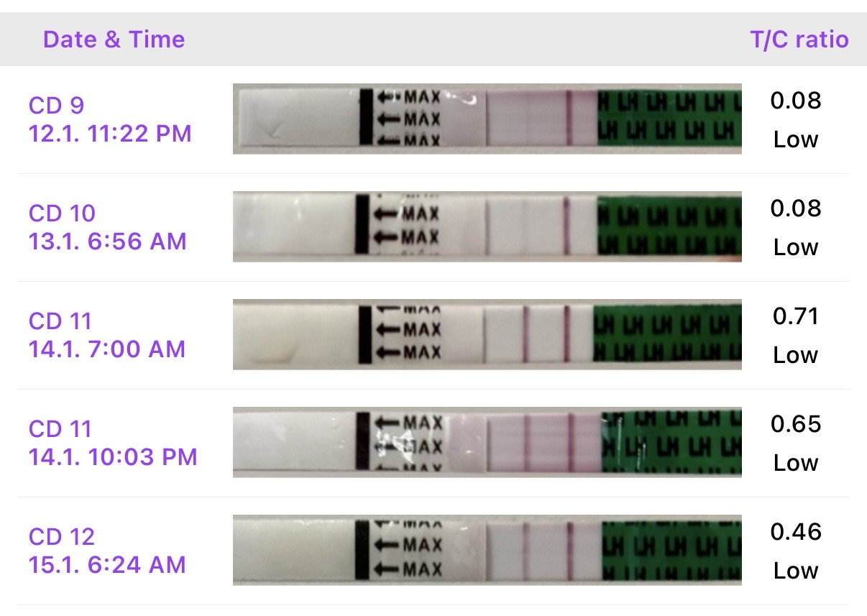Open the CD 10 test strip photo

487,226
